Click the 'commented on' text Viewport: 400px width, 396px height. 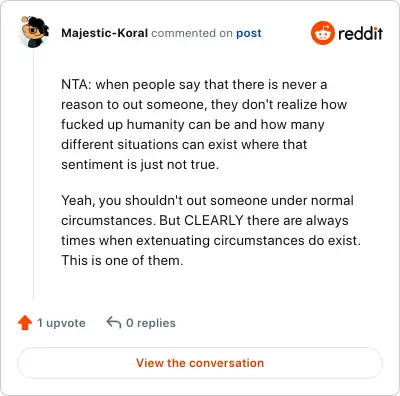pyautogui.click(x=192, y=33)
